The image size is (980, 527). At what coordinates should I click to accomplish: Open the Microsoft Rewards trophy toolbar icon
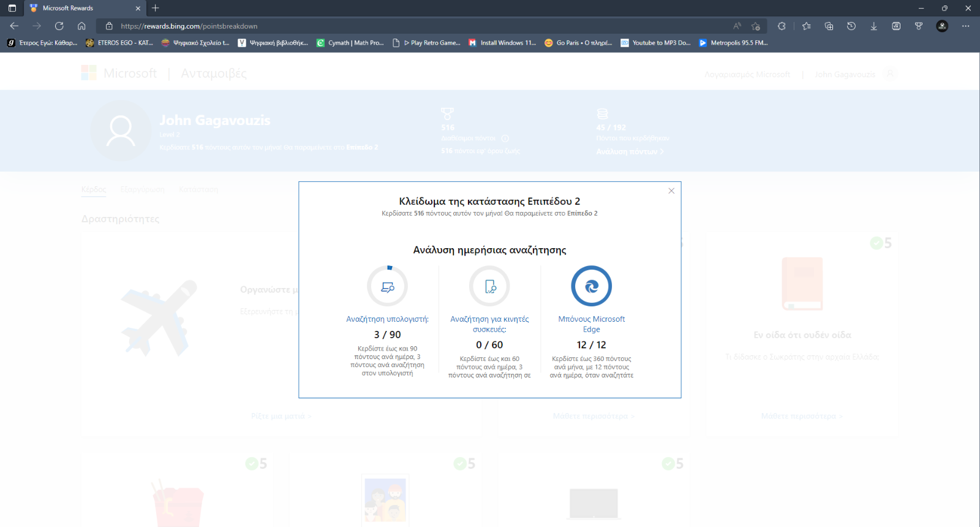(x=919, y=26)
